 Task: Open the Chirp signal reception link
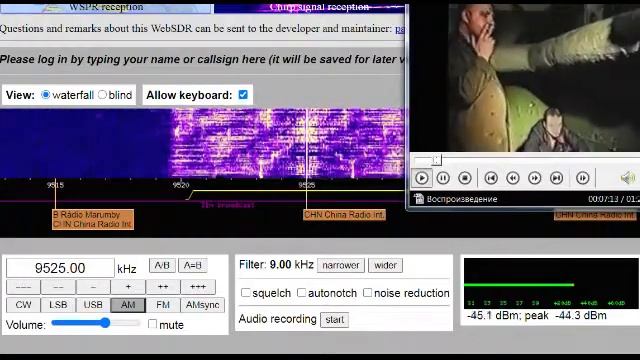319,7
